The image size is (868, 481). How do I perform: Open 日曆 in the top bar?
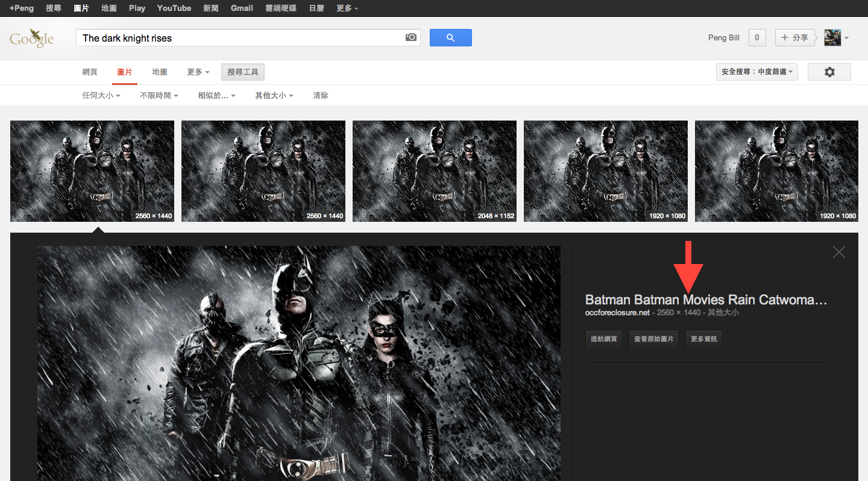coord(316,8)
